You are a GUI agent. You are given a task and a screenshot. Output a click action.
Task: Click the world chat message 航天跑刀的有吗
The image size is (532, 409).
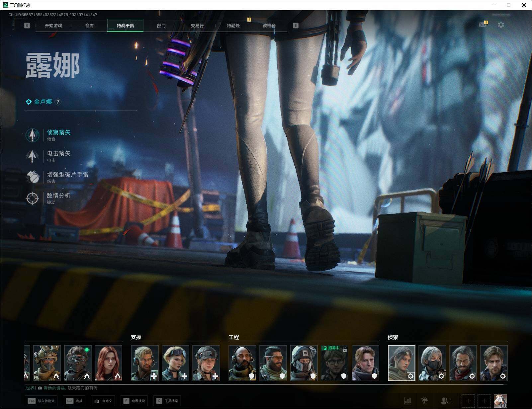pos(82,388)
